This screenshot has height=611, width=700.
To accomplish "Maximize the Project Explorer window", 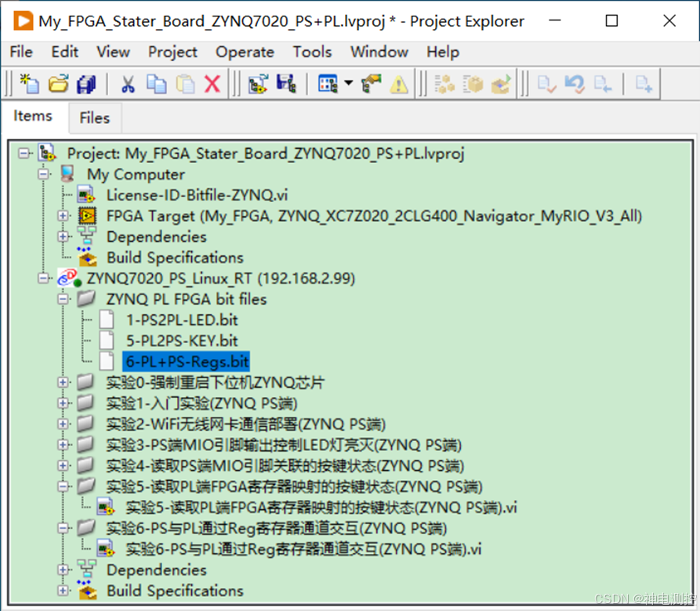I will pyautogui.click(x=611, y=20).
